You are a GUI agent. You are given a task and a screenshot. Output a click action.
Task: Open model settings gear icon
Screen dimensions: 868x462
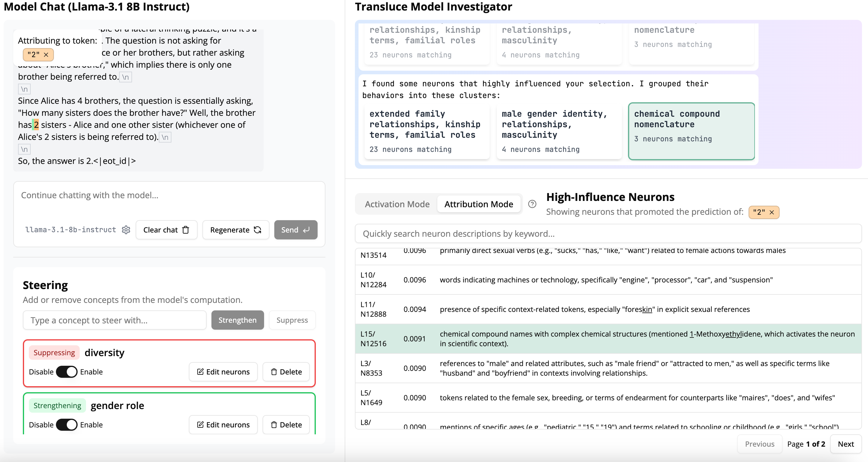126,230
